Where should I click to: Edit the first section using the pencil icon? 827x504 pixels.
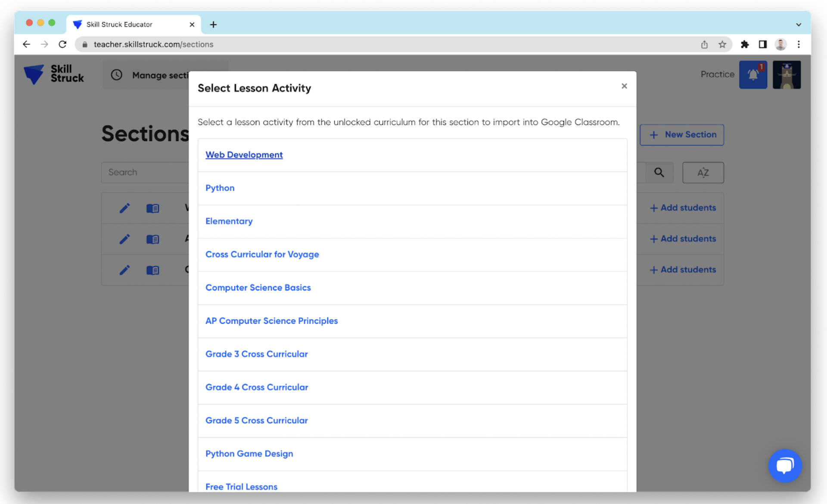(x=124, y=208)
